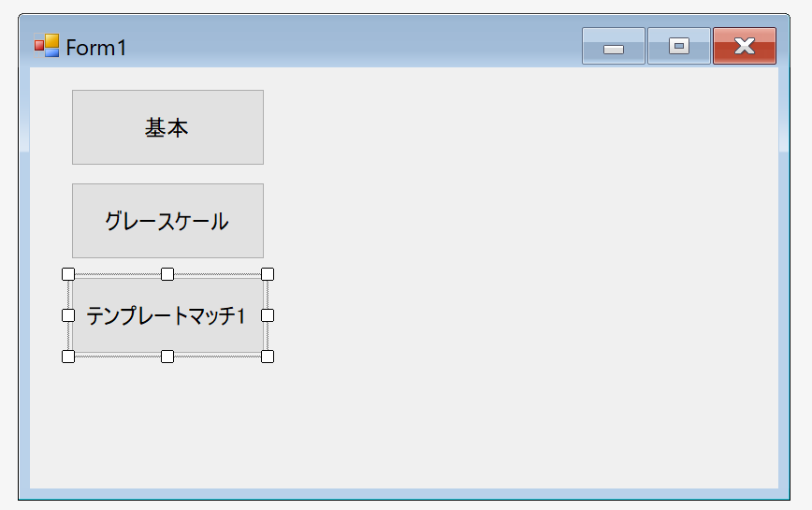812x510 pixels.
Task: Click left-middle resize handle of selected button
Action: pyautogui.click(x=68, y=315)
